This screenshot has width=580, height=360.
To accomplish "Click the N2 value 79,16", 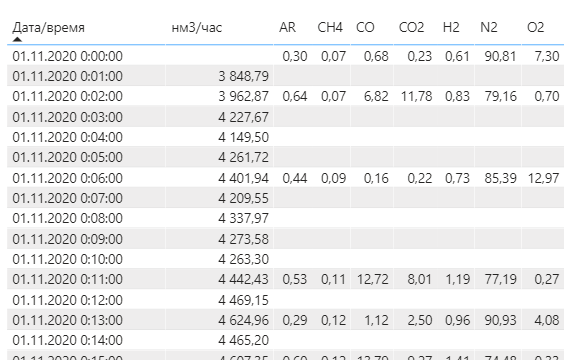I will [500, 96].
